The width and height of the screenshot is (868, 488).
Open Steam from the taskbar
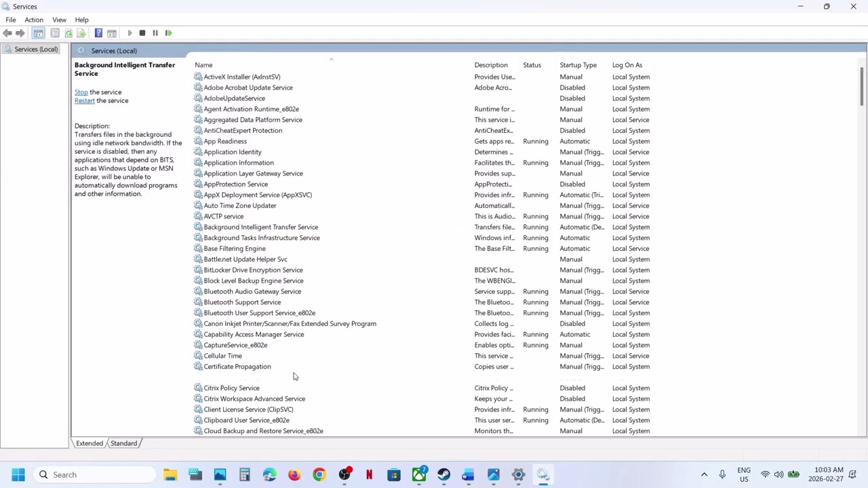(443, 474)
